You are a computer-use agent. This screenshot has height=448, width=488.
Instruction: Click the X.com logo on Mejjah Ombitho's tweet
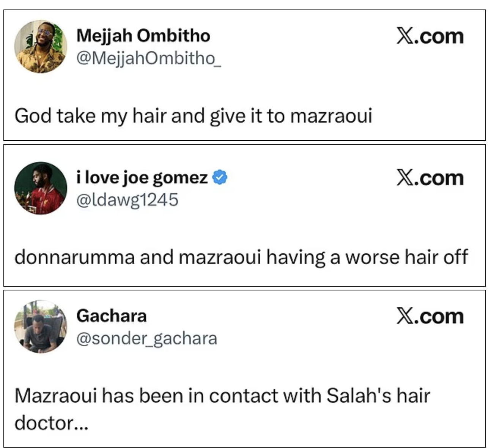point(430,37)
